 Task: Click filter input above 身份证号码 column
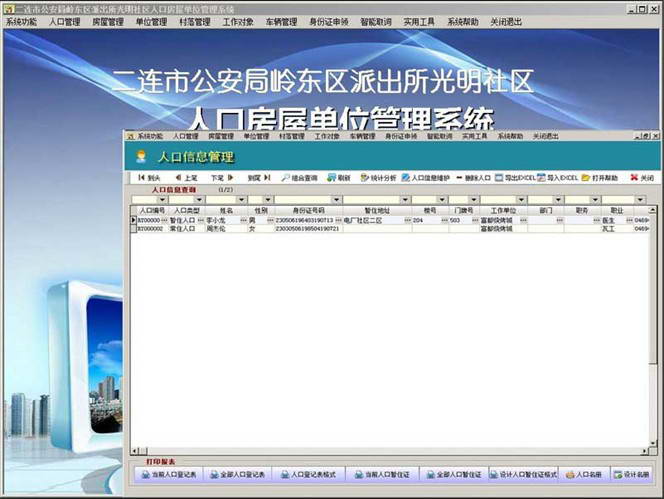303,200
